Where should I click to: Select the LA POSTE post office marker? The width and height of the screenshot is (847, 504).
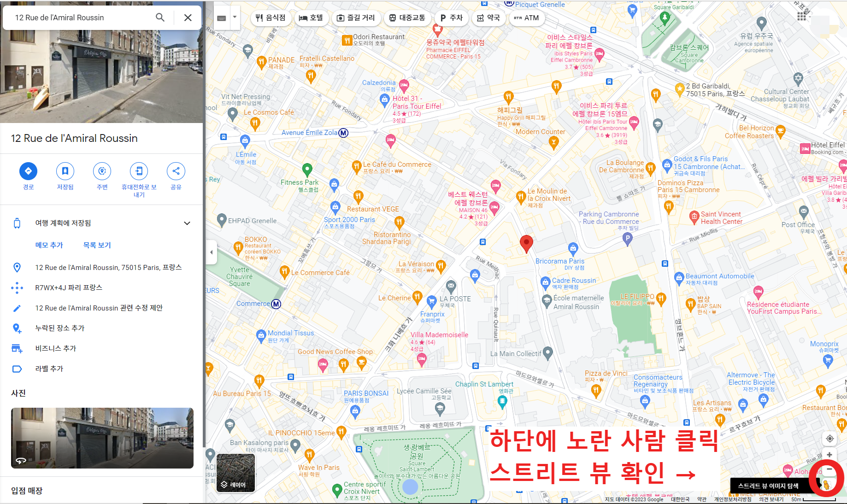451,287
